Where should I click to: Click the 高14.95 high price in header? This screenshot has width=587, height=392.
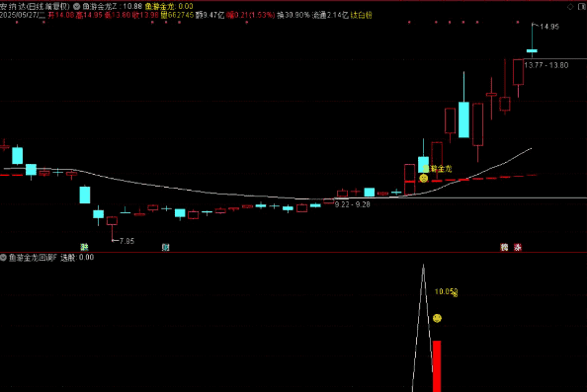coord(89,15)
